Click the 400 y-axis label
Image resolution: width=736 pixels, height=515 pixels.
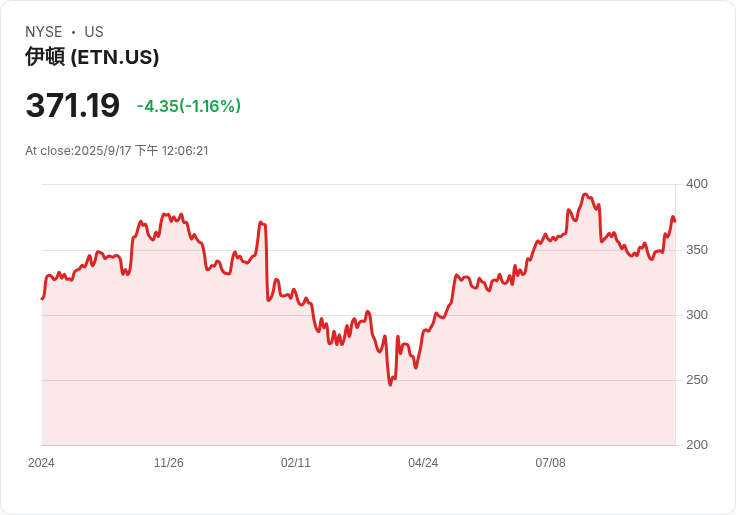[696, 184]
